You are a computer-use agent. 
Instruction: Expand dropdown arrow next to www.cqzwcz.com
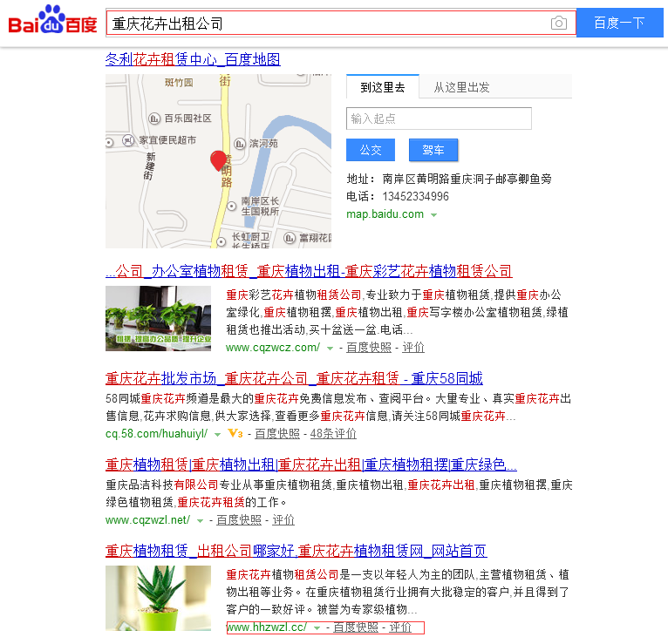[x=330, y=348]
